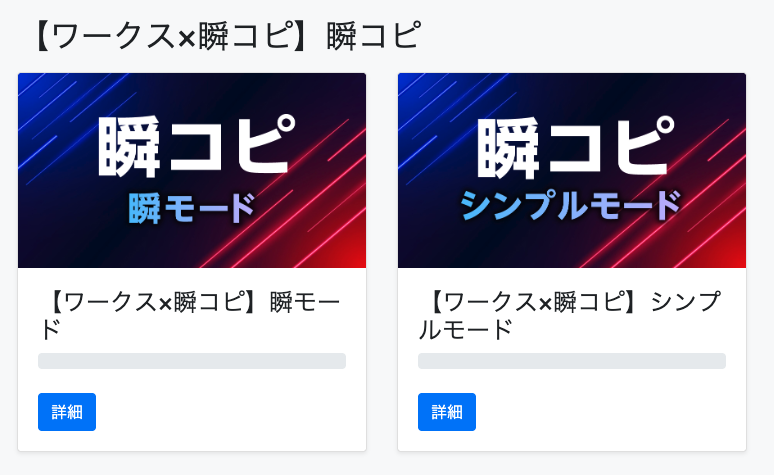Click the red bottom-right corner of the シンプルモード banner
774x475 pixels.
(730, 254)
